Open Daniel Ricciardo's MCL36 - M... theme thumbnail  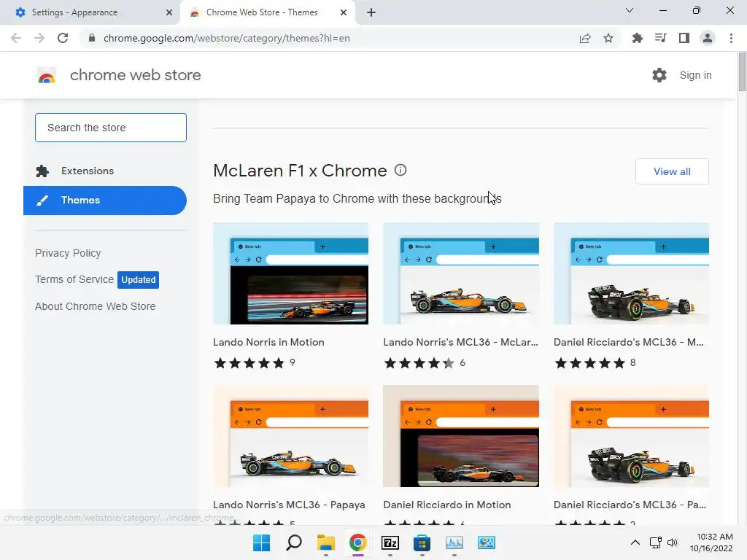click(x=631, y=273)
